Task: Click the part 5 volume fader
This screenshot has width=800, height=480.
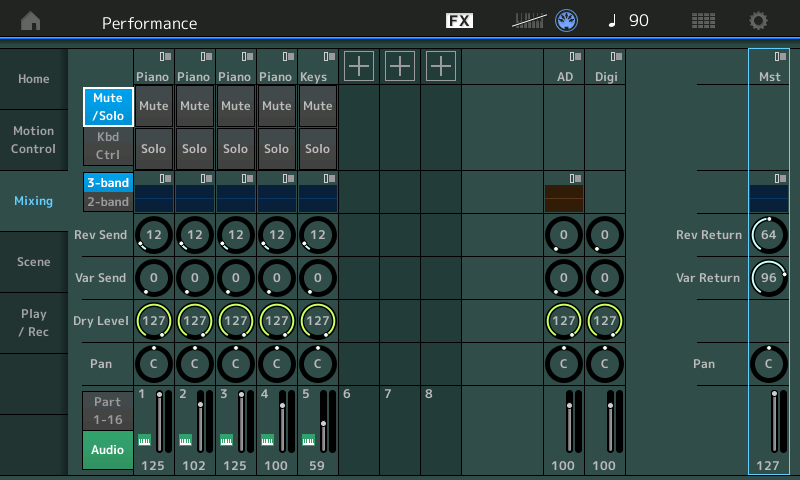Action: pyautogui.click(x=322, y=424)
